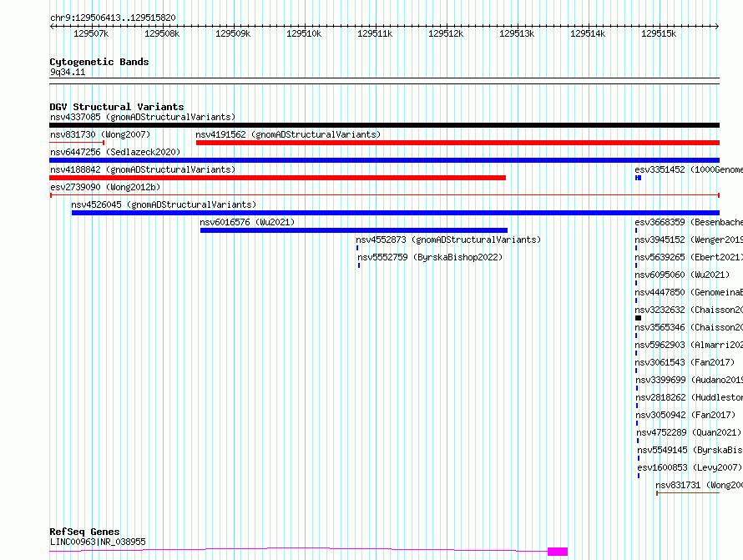Click the 129508k ruler tick label
The width and height of the screenshot is (743, 560).
coord(162,34)
